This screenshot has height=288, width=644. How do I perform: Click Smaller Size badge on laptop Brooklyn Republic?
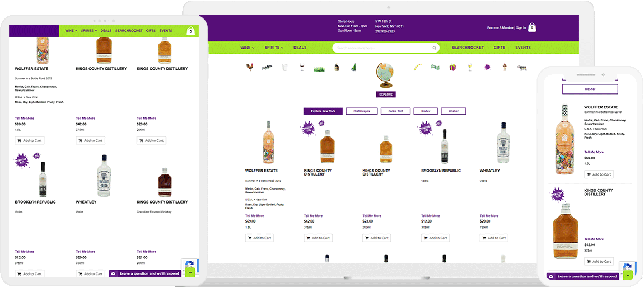[426, 128]
